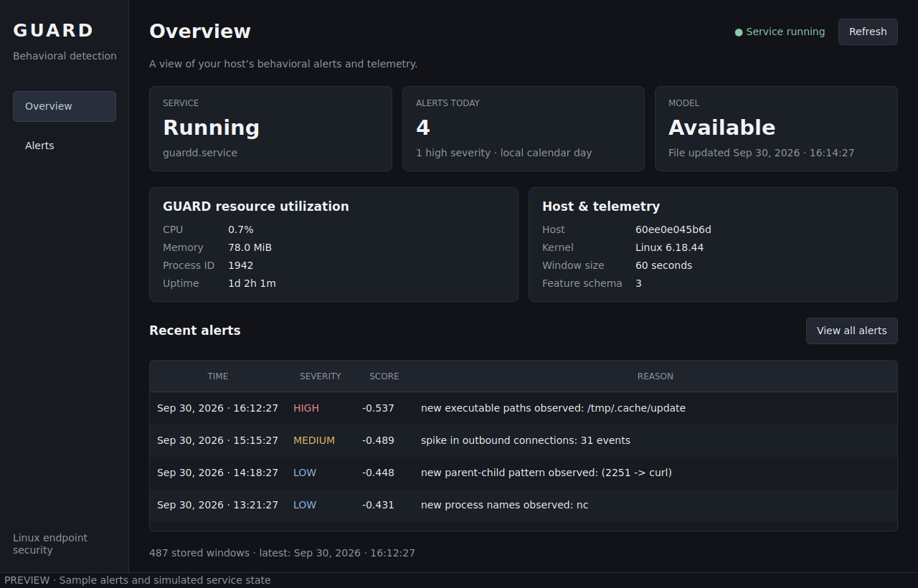918x588 pixels.
Task: Click the TIME column header
Action: pos(218,376)
